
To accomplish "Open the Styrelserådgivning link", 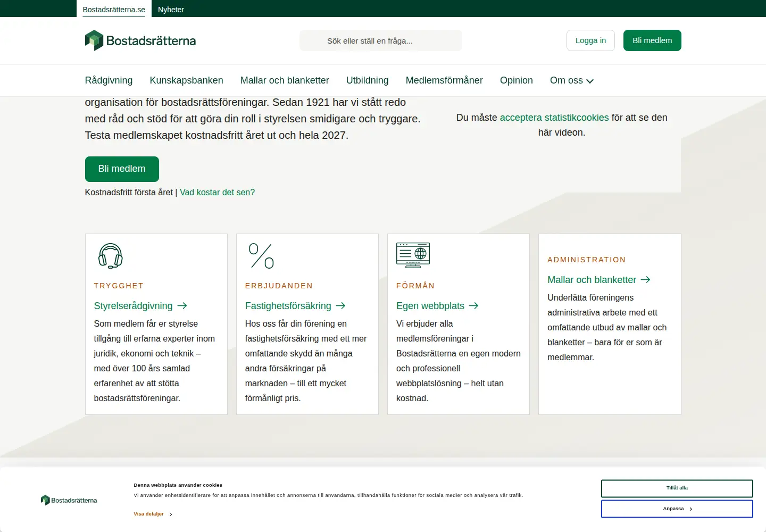I will click(134, 306).
